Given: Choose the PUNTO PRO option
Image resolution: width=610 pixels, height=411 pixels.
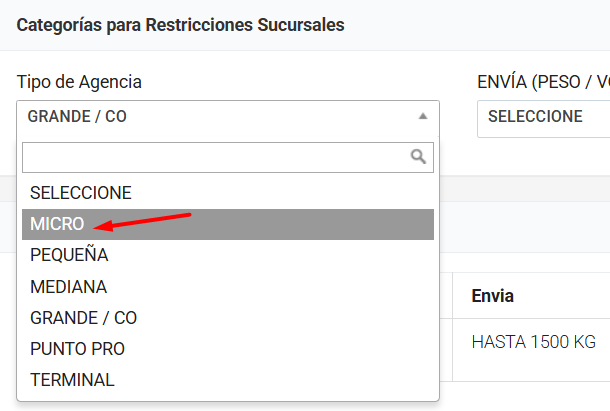Looking at the screenshot, I should [228, 349].
